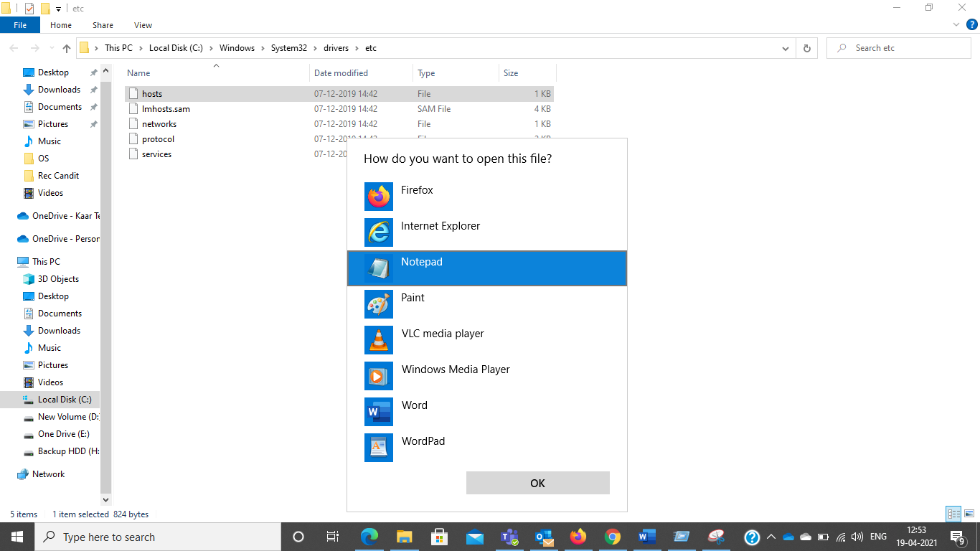The image size is (980, 551).
Task: Open pinned Downloads in Quick access
Action: pos(59,90)
